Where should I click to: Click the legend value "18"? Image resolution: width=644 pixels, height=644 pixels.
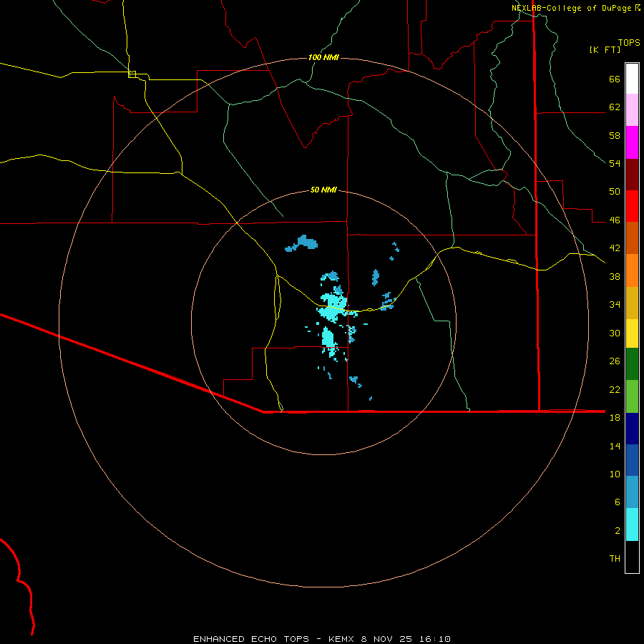coord(615,417)
